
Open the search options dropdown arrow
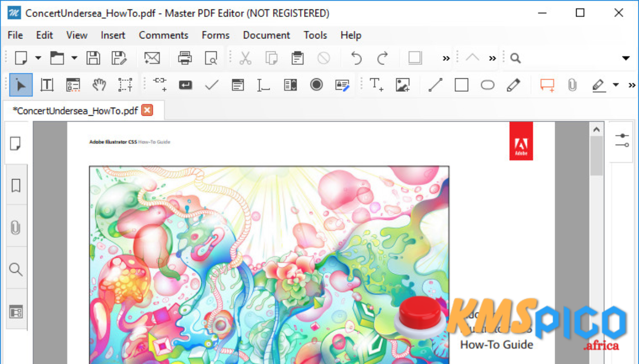626,58
